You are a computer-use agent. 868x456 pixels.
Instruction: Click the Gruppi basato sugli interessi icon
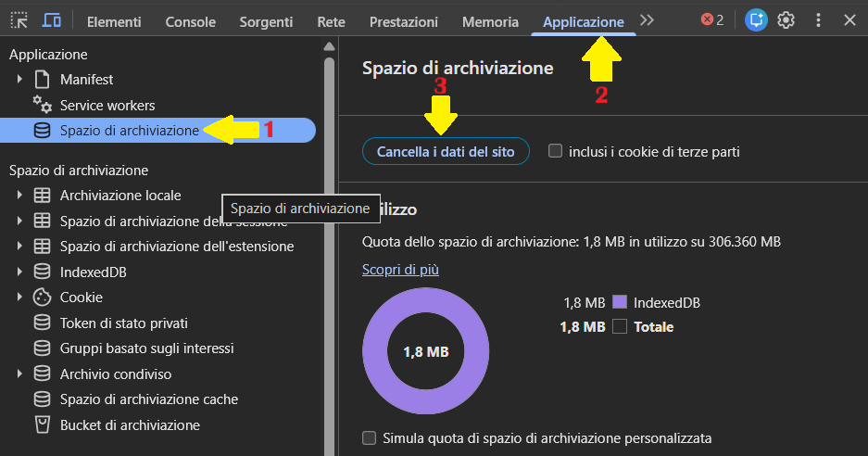tap(42, 348)
